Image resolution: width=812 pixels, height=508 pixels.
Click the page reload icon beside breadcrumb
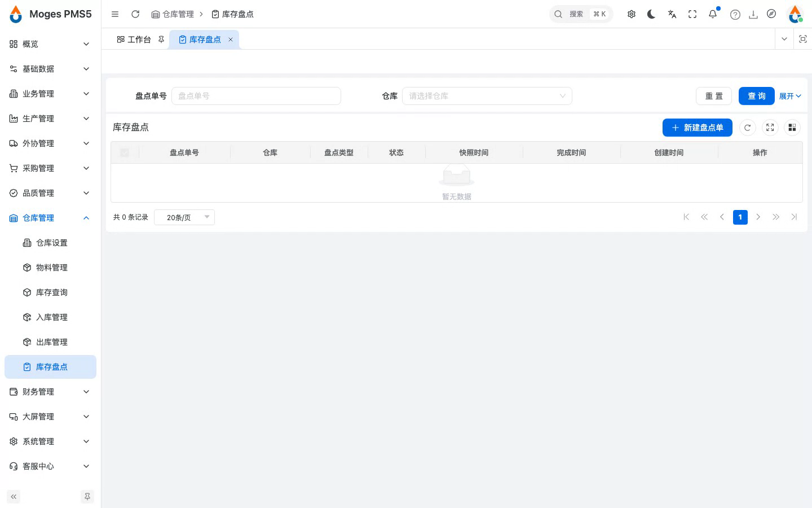point(135,14)
